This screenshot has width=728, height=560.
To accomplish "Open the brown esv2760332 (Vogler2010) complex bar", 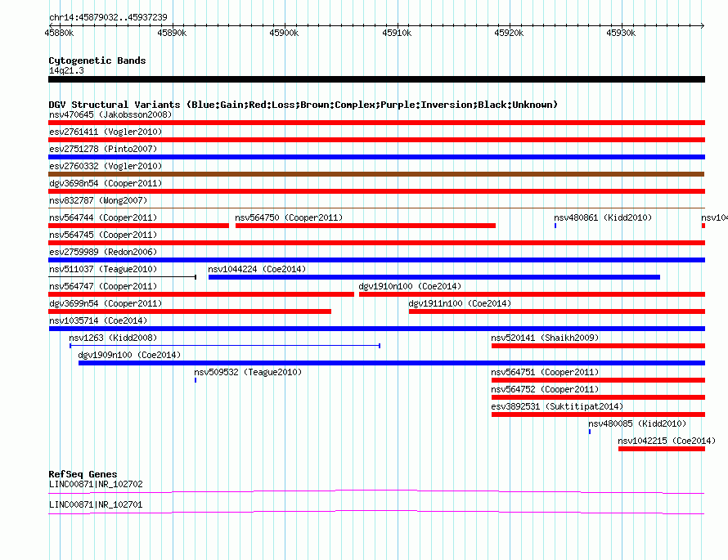I will (x=376, y=174).
